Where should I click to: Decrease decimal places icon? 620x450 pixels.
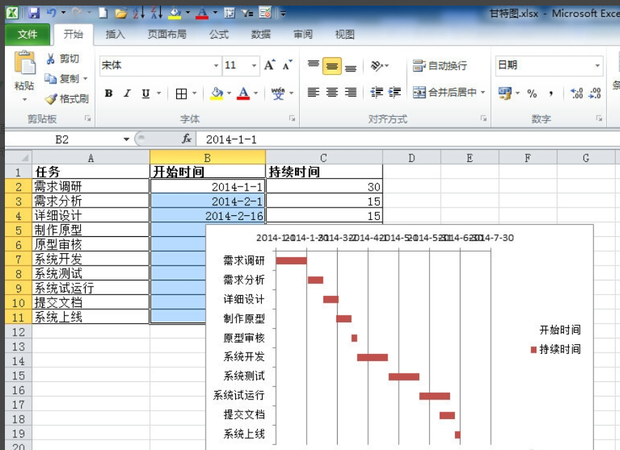tap(595, 94)
